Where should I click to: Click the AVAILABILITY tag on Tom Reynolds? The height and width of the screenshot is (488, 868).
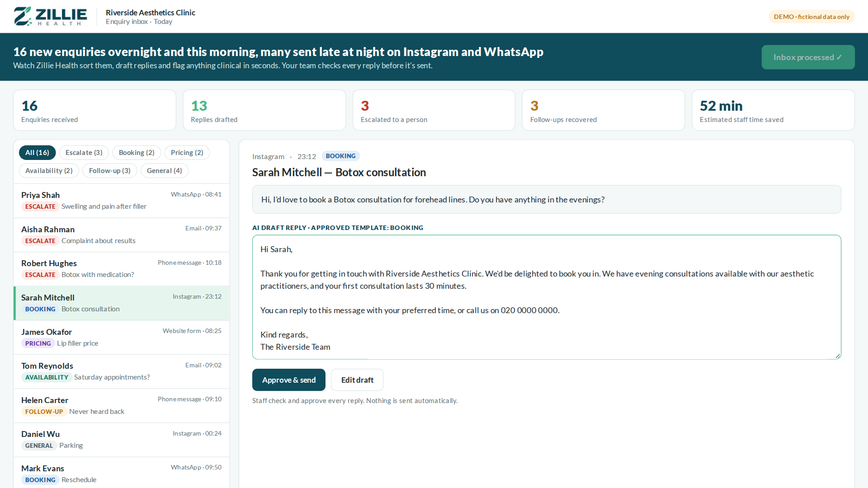coord(47,377)
